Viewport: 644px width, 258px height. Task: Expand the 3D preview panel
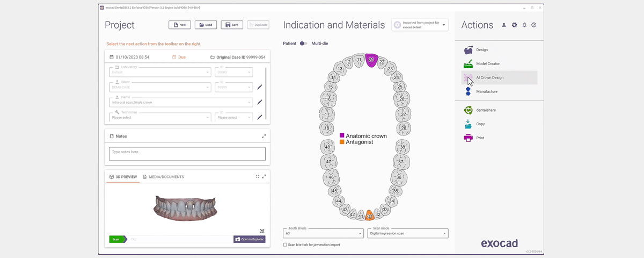pyautogui.click(x=264, y=176)
